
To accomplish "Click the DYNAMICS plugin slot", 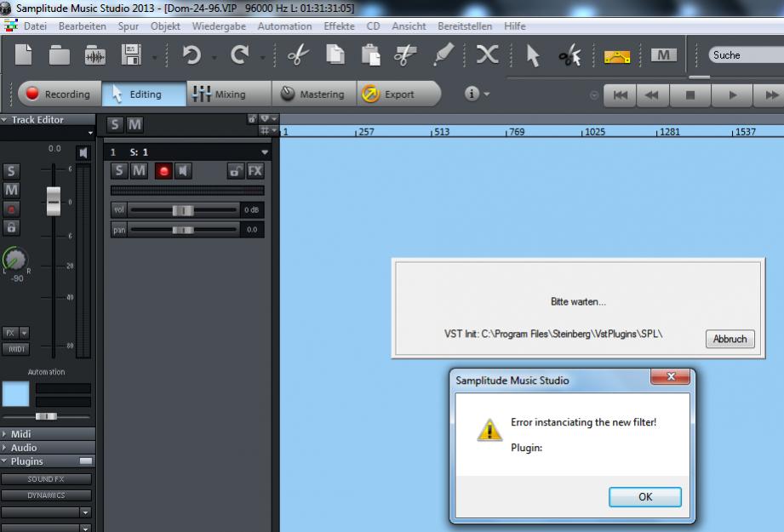I will point(46,495).
